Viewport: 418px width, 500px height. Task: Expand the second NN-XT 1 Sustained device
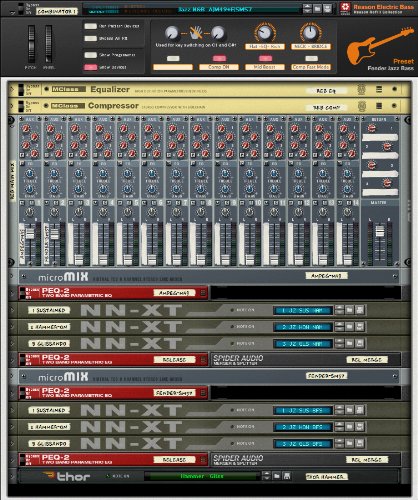[12, 410]
